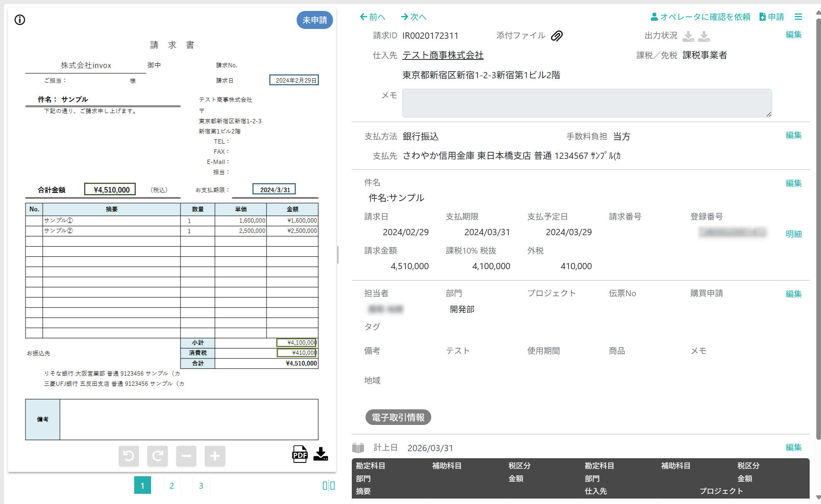
Task: Go to page 2 of the invoice
Action: pyautogui.click(x=171, y=486)
